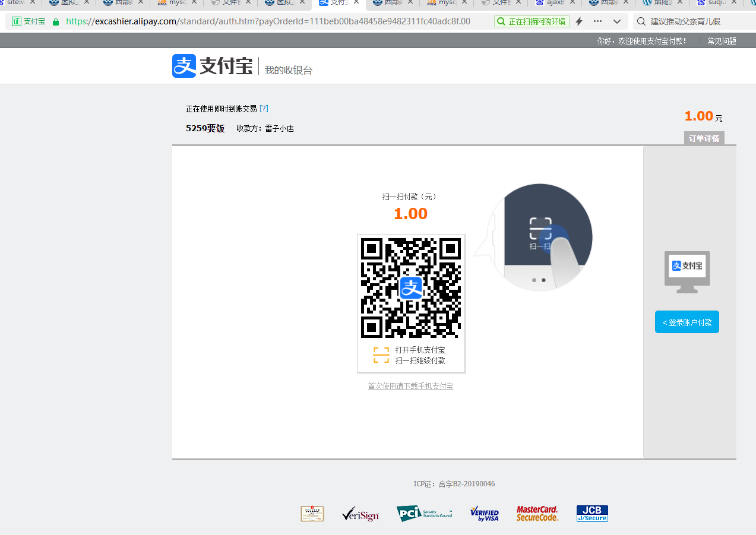Open the 常见问题 FAQ link
Viewport: 756px width, 535px height.
coord(722,41)
